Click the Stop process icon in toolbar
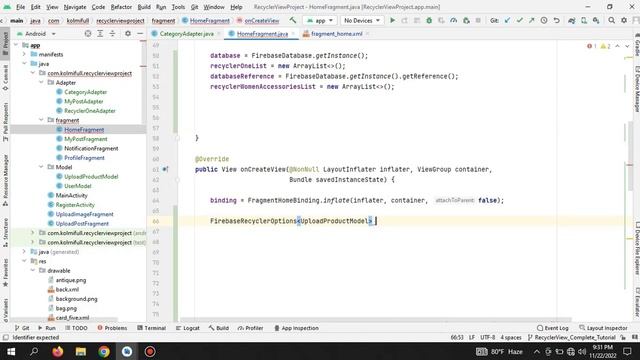640x360 pixels. click(x=478, y=20)
